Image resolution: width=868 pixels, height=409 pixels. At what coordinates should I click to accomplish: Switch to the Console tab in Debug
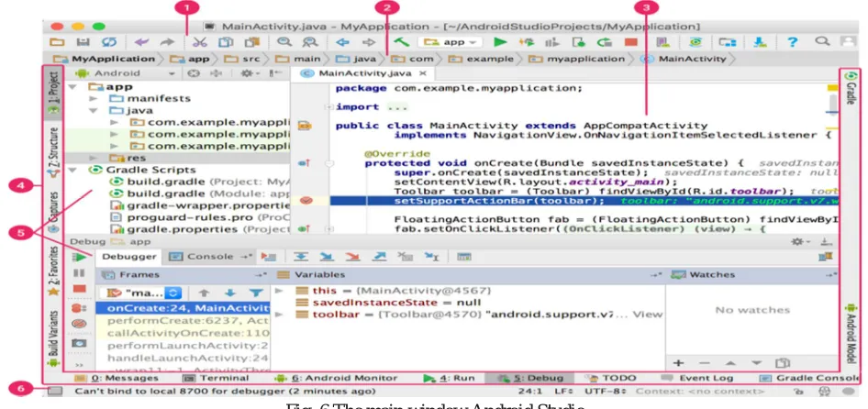coord(208,257)
